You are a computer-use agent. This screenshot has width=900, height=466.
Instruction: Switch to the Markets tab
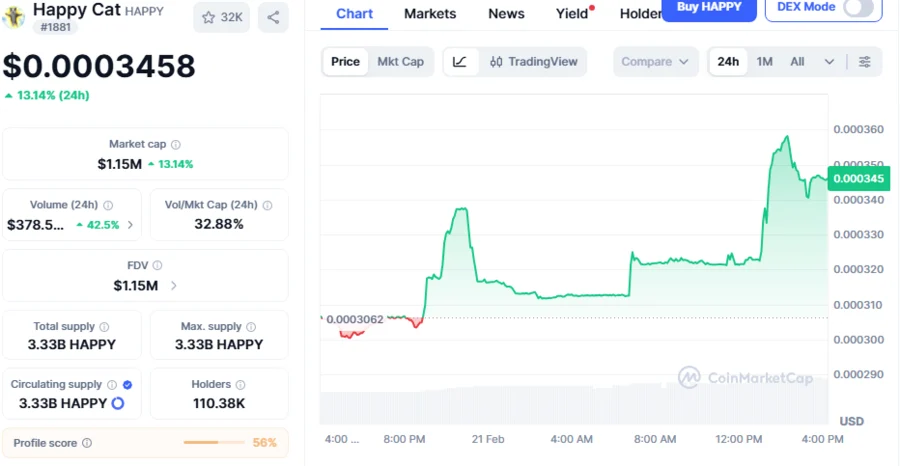[x=430, y=14]
